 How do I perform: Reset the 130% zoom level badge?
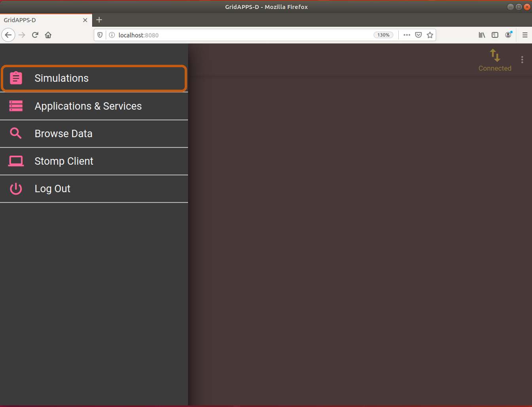tap(383, 35)
